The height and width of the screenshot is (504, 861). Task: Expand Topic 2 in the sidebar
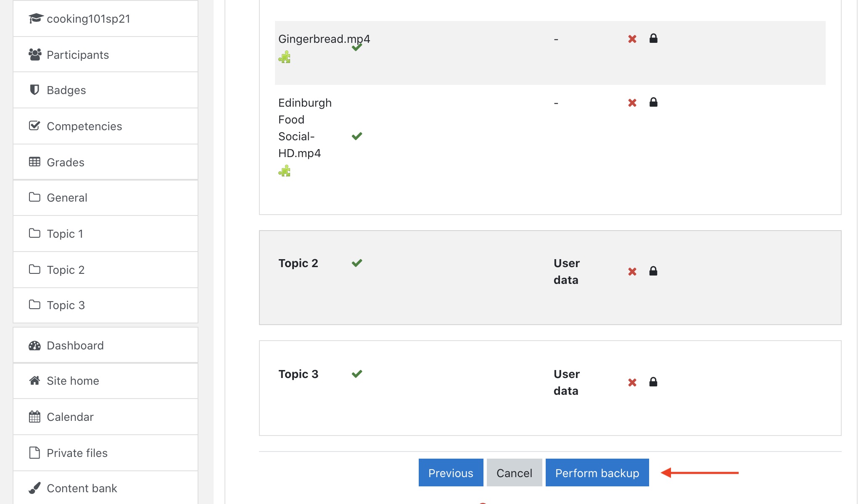click(x=65, y=269)
